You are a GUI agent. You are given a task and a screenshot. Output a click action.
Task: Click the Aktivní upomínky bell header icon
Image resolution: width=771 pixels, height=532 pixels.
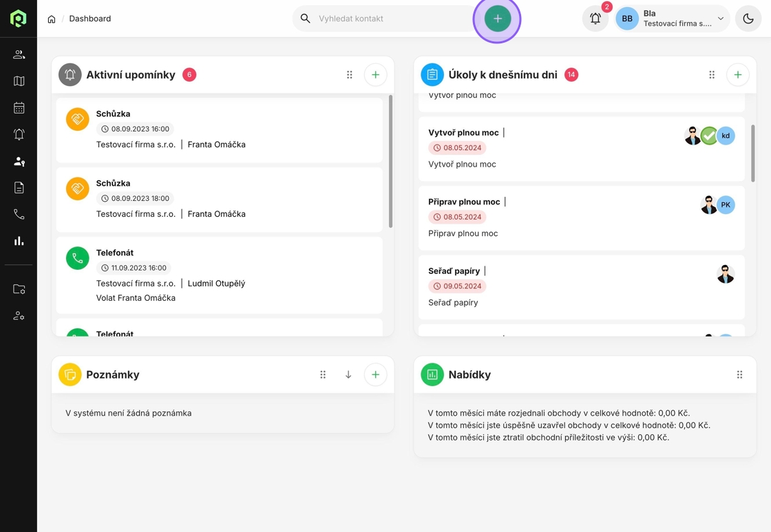(x=70, y=75)
